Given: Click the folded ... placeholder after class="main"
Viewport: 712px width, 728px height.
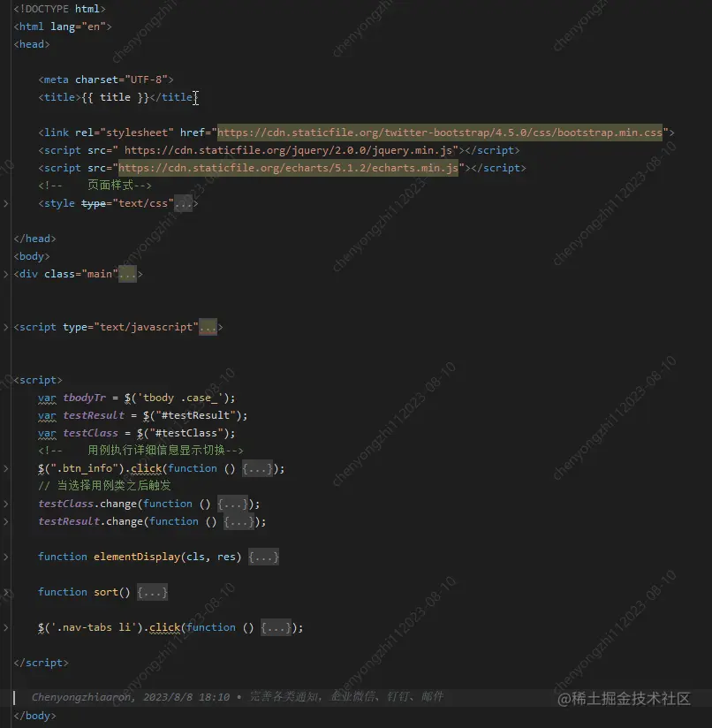Looking at the screenshot, I should coord(127,274).
